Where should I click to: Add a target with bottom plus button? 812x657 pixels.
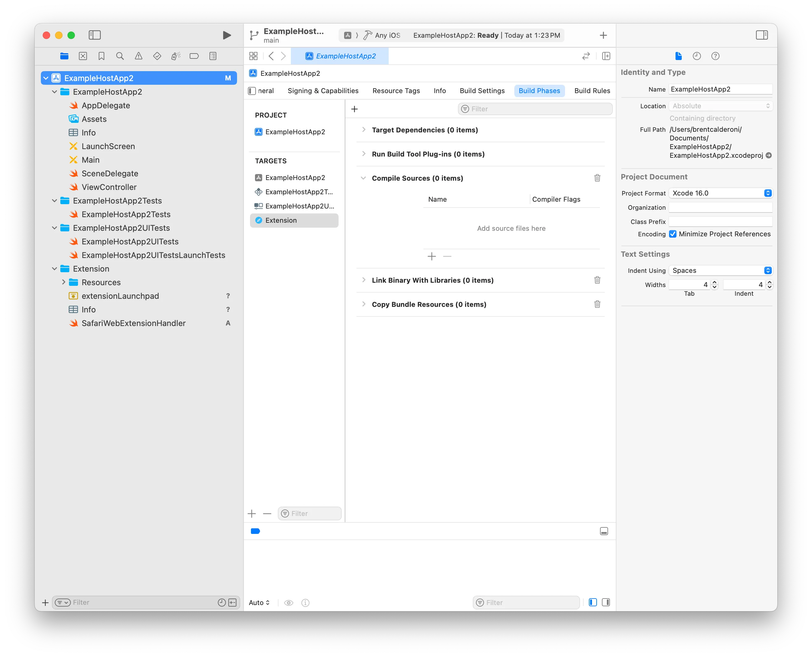(252, 513)
